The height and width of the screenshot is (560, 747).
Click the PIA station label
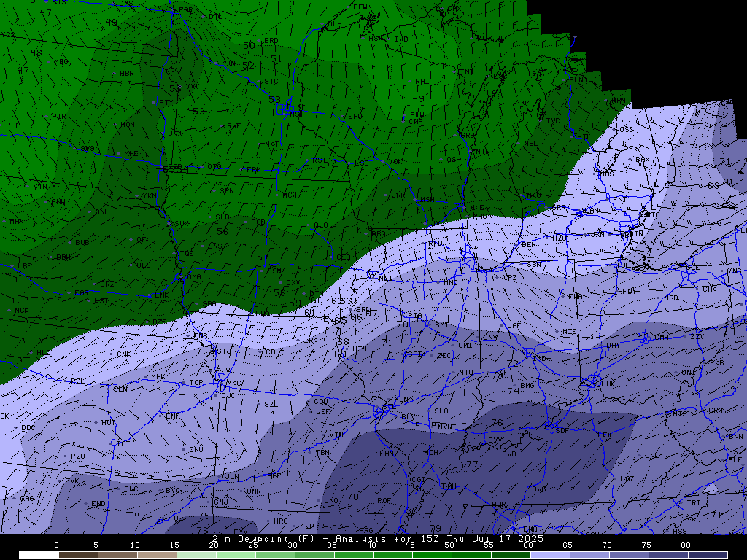[x=414, y=315]
